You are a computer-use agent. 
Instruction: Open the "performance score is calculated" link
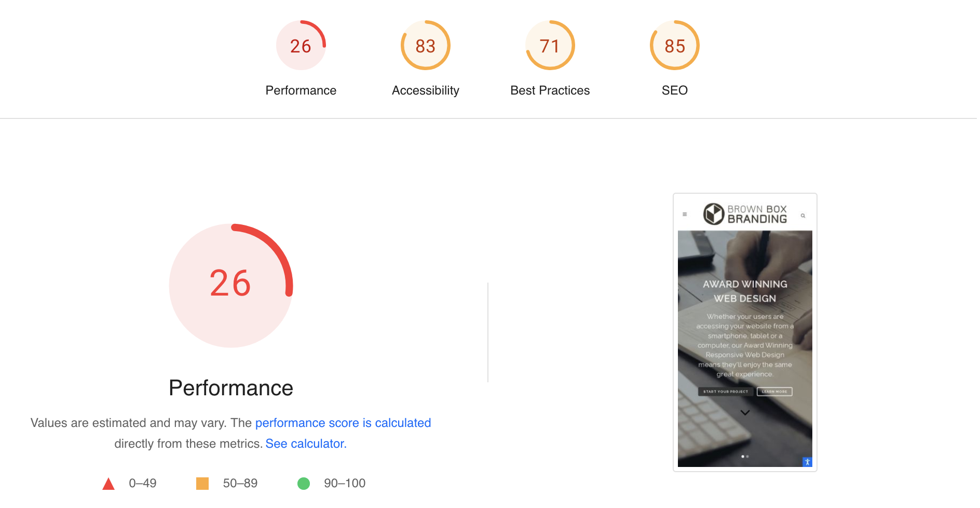(343, 423)
